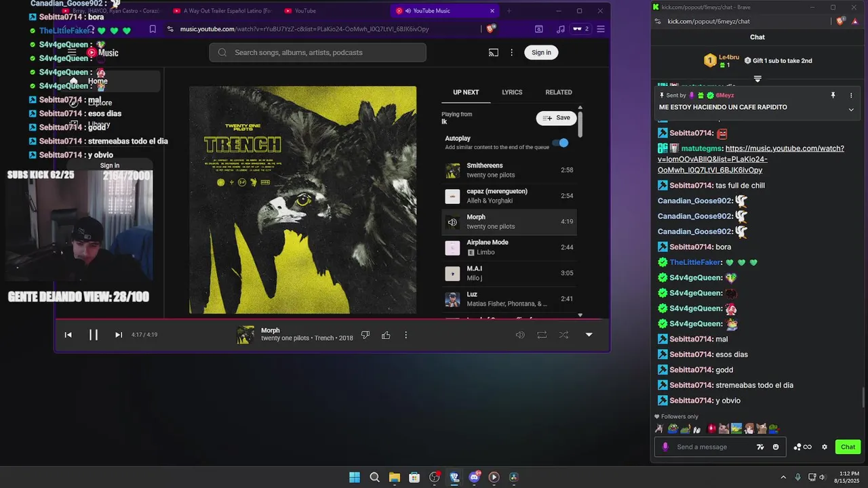868x488 pixels.
Task: Select the UP NEXT tab
Action: click(466, 92)
